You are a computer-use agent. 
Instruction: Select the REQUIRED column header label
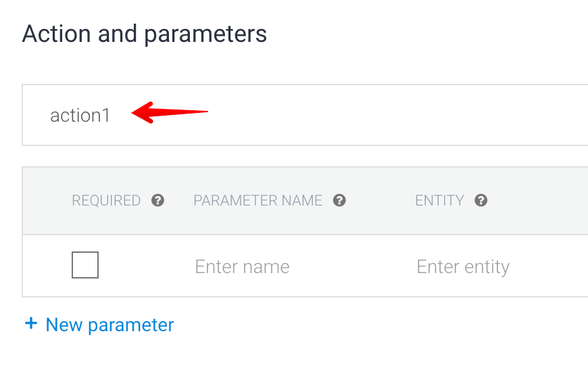[x=106, y=200]
